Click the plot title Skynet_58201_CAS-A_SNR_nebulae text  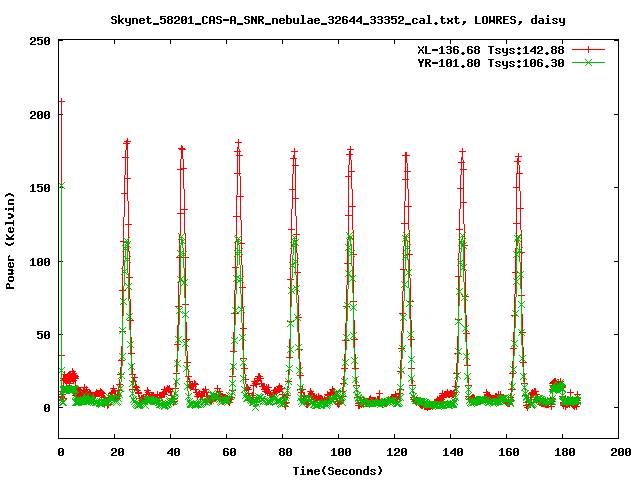point(338,20)
